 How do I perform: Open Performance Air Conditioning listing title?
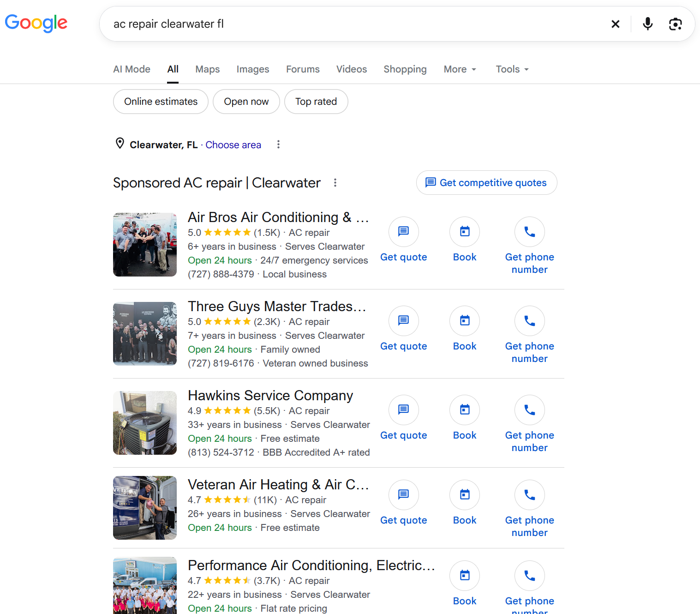pyautogui.click(x=311, y=565)
